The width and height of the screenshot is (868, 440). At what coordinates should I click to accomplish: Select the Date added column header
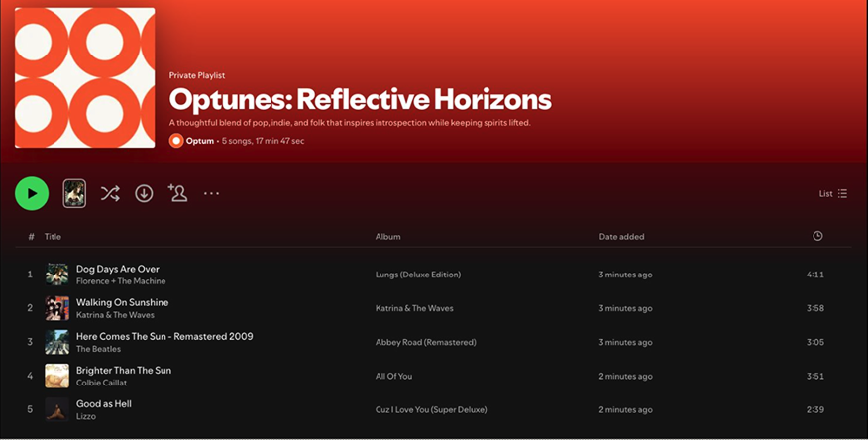pos(621,236)
